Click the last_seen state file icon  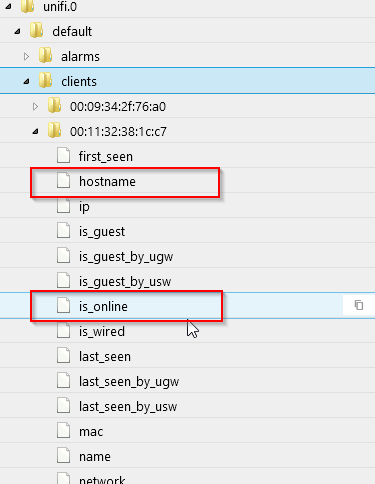[63, 356]
